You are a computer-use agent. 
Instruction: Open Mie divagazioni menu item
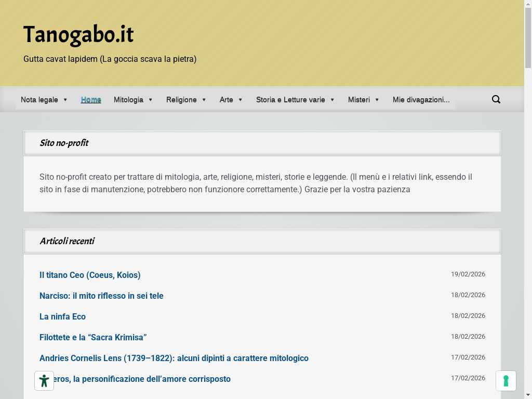[x=421, y=100]
